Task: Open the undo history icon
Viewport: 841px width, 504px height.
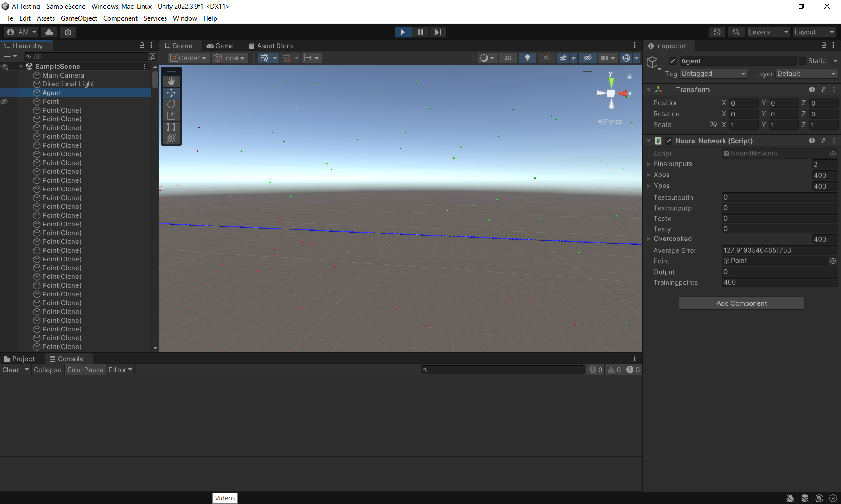Action: [717, 32]
